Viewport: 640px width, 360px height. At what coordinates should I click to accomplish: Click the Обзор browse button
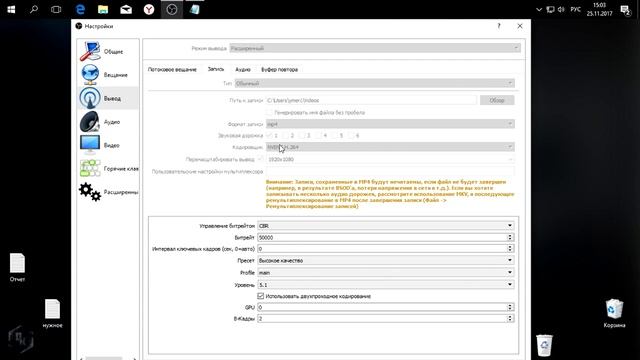point(497,100)
